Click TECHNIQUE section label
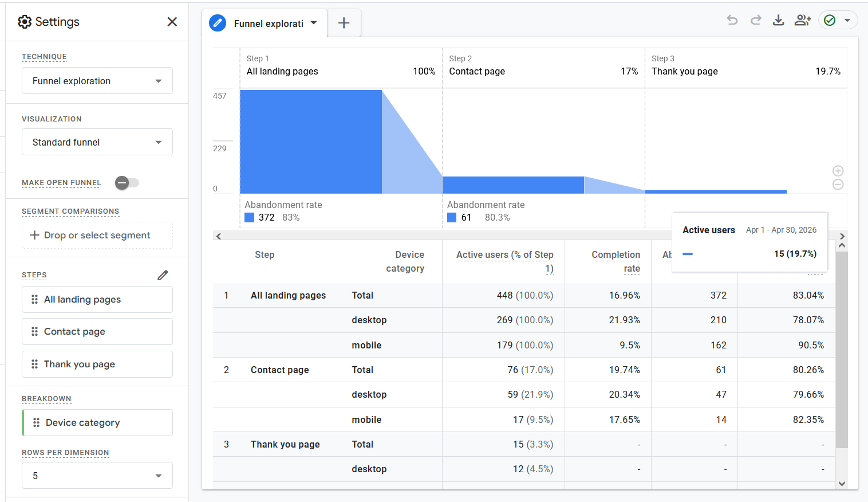The image size is (868, 502). coord(44,57)
